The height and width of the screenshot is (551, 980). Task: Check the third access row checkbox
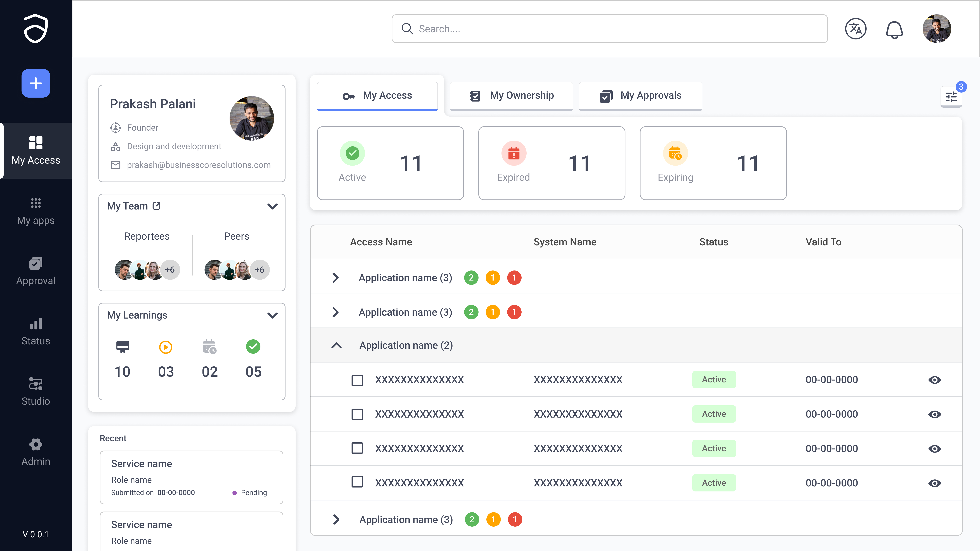tap(357, 448)
